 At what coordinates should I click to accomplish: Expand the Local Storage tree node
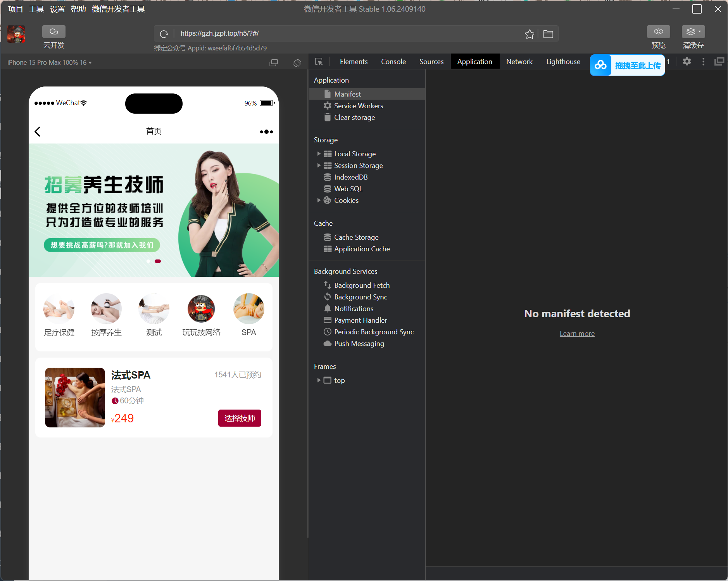(319, 154)
